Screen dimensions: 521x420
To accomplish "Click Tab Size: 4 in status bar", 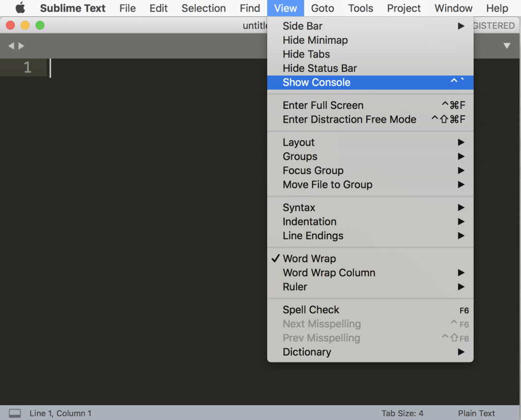I will 402,413.
